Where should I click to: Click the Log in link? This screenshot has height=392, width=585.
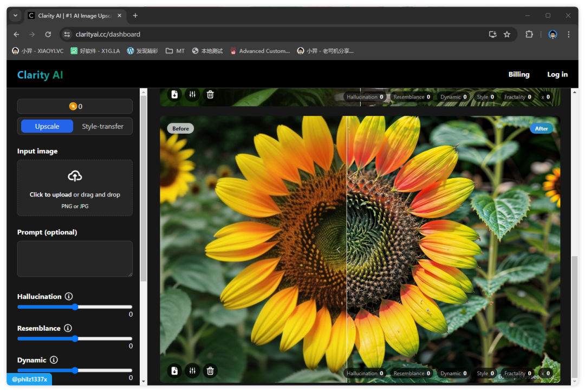[x=557, y=75]
